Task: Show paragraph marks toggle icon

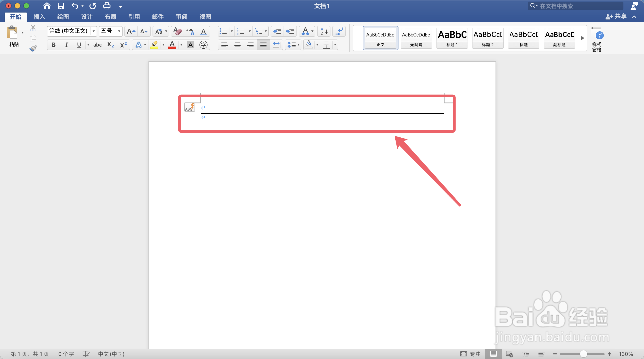Action: (x=339, y=31)
